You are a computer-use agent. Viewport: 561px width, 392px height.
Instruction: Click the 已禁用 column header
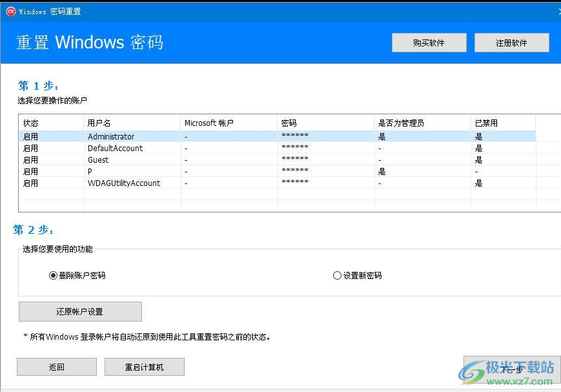click(x=503, y=123)
